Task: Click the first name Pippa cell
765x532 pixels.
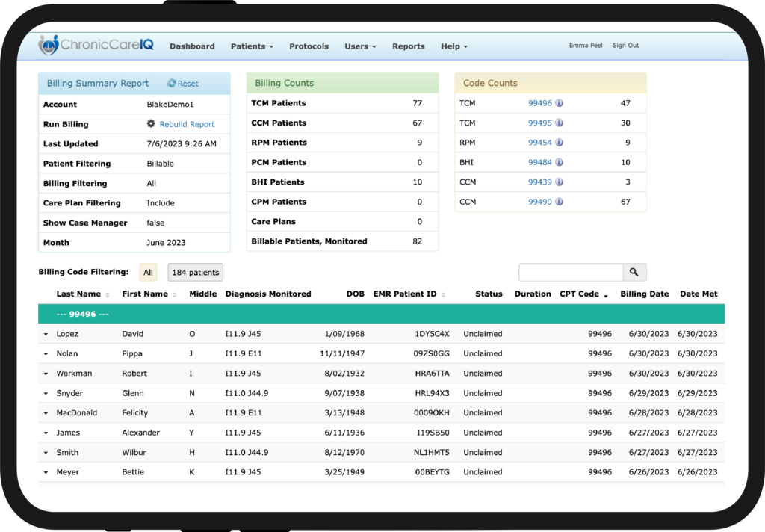Action: (132, 353)
